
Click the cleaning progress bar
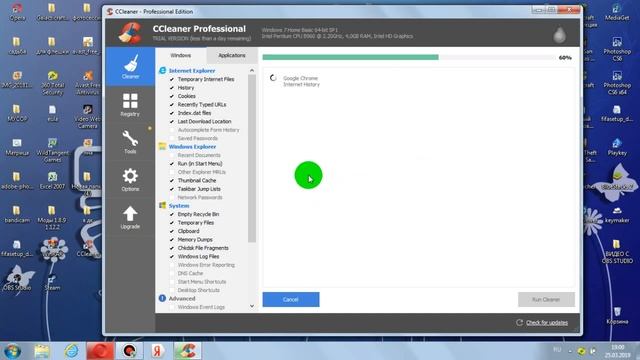pos(409,57)
